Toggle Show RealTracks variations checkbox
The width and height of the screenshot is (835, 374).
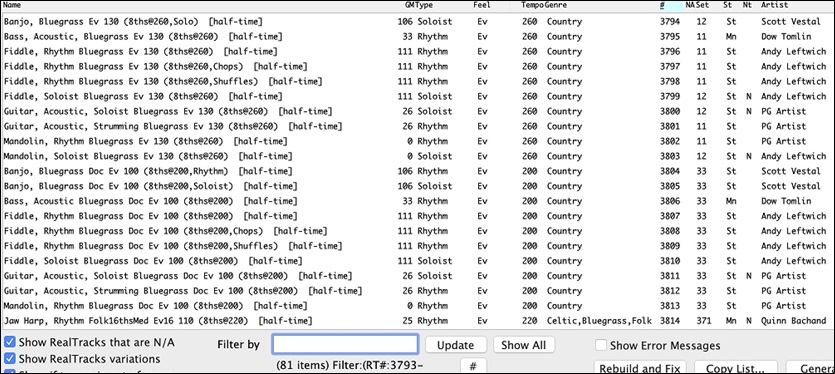[x=10, y=359]
